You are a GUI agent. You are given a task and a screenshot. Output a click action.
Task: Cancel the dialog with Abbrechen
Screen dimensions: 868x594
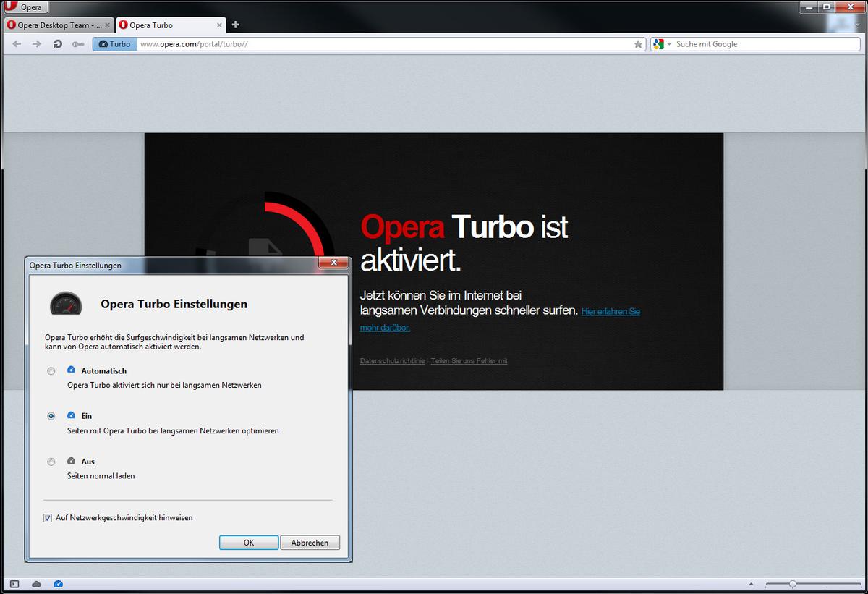coord(310,543)
